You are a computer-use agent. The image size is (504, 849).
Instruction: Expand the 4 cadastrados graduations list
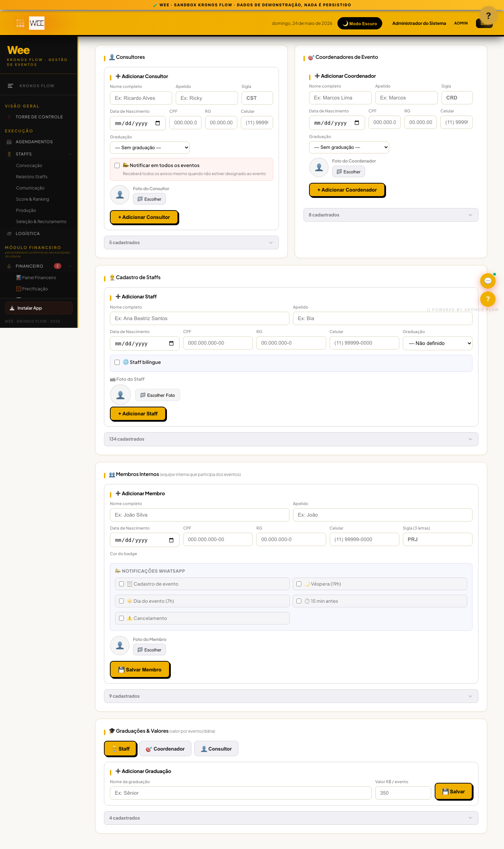click(x=291, y=818)
